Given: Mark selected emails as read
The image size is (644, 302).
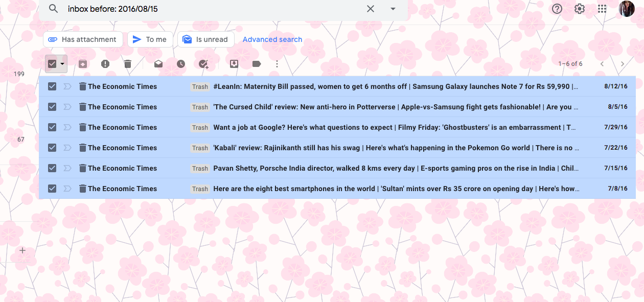Looking at the screenshot, I should tap(158, 64).
